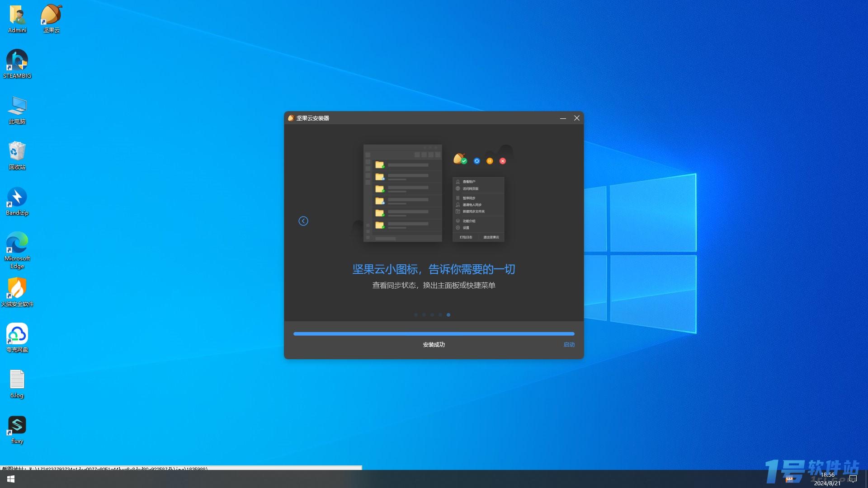Open the Windows Start menu
Screen dimensions: 868x488
click(11, 479)
